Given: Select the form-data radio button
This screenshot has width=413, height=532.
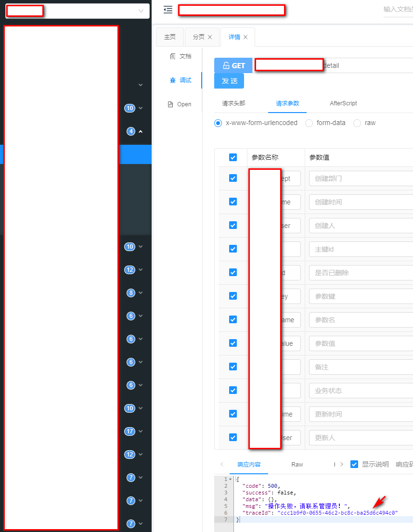Looking at the screenshot, I should click(309, 123).
